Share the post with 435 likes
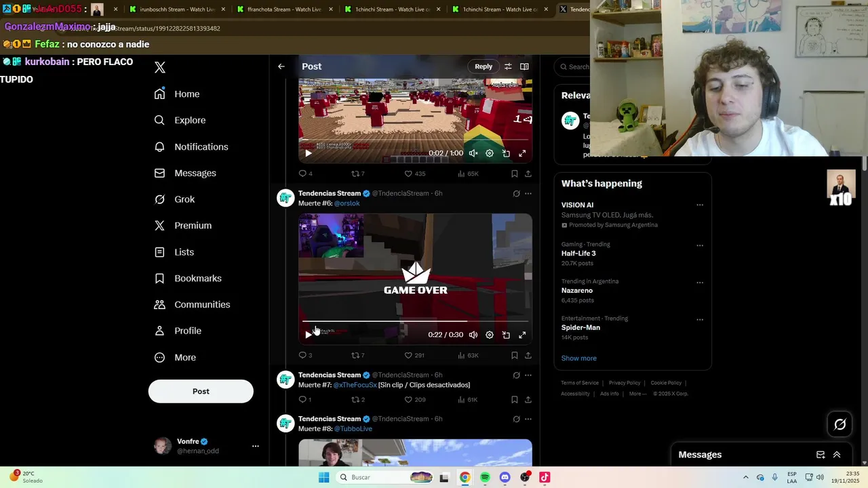This screenshot has height=488, width=868. point(528,174)
